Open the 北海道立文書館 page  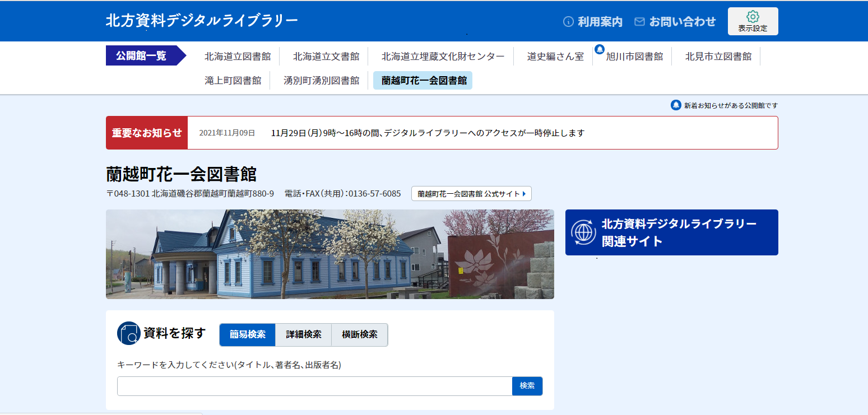(x=326, y=56)
